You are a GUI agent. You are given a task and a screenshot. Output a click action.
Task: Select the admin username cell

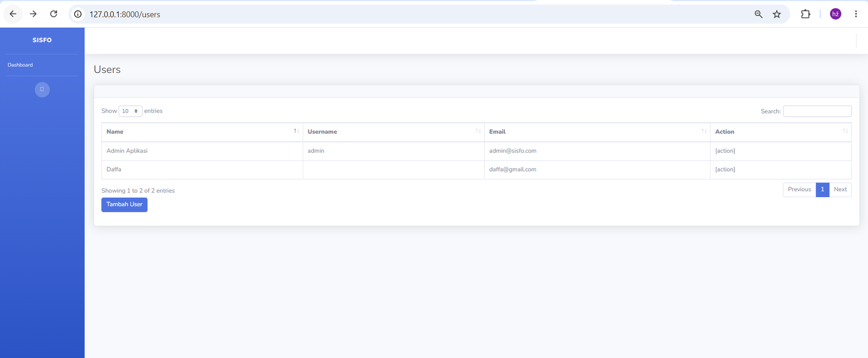[393, 151]
